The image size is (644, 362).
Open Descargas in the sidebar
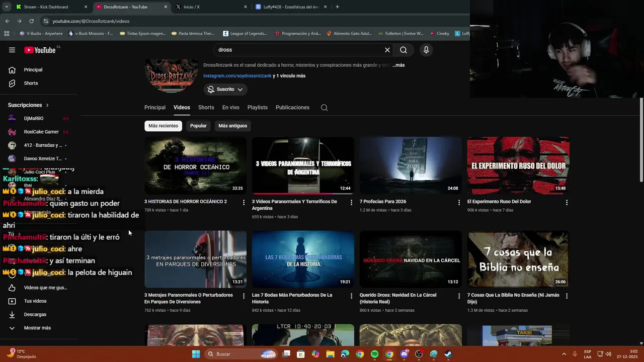(35, 314)
